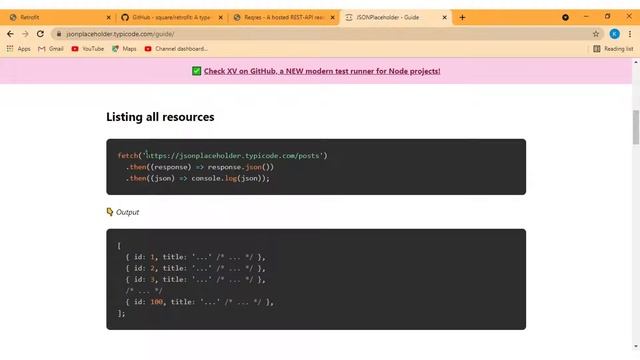The height and width of the screenshot is (360, 640).
Task: Open the Apps bookmark shortcut
Action: pyautogui.click(x=18, y=49)
